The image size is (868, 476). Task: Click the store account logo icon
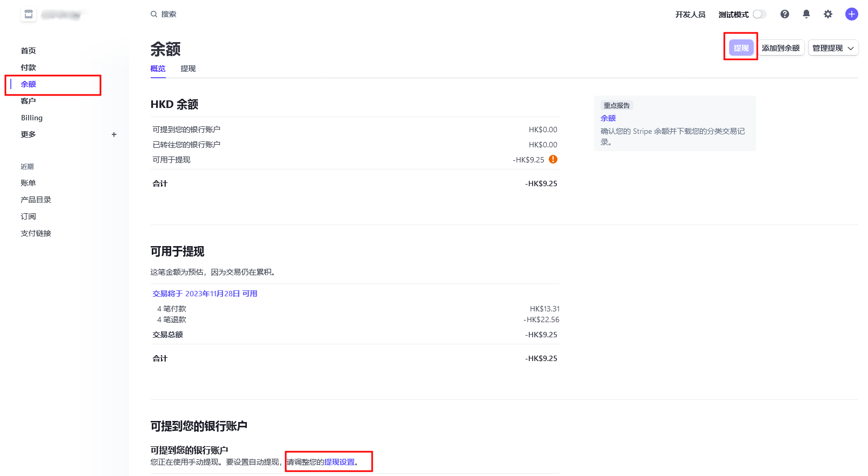click(x=29, y=15)
